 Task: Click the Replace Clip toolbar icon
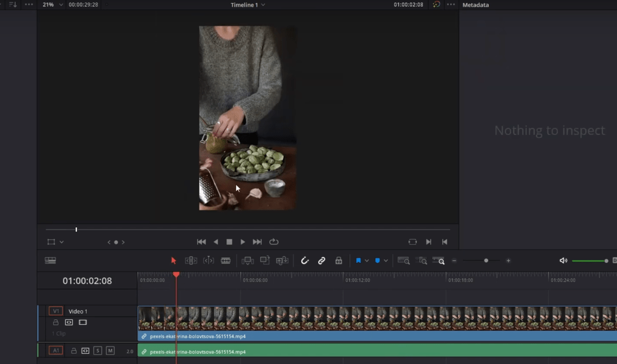282,260
